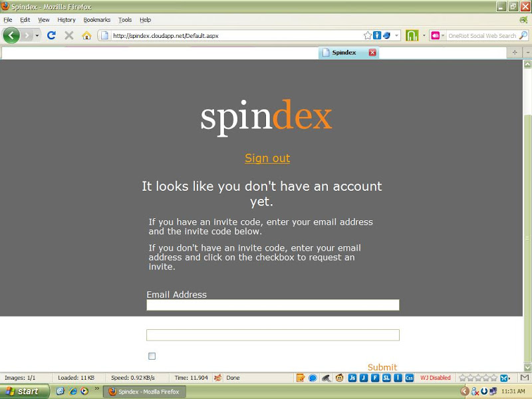Launch Windows Media Player from quick launch
The image size is (532, 399).
pos(84,391)
